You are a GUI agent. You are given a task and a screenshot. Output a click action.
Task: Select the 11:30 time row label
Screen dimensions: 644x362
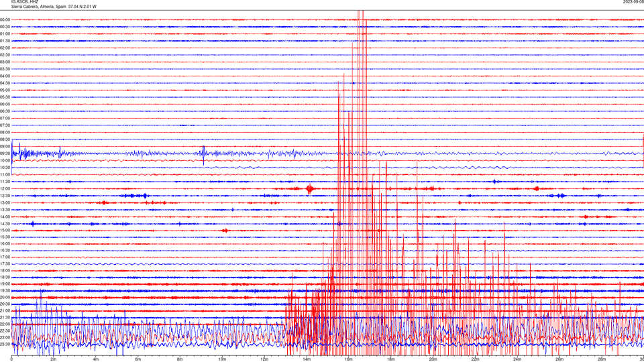(5, 182)
